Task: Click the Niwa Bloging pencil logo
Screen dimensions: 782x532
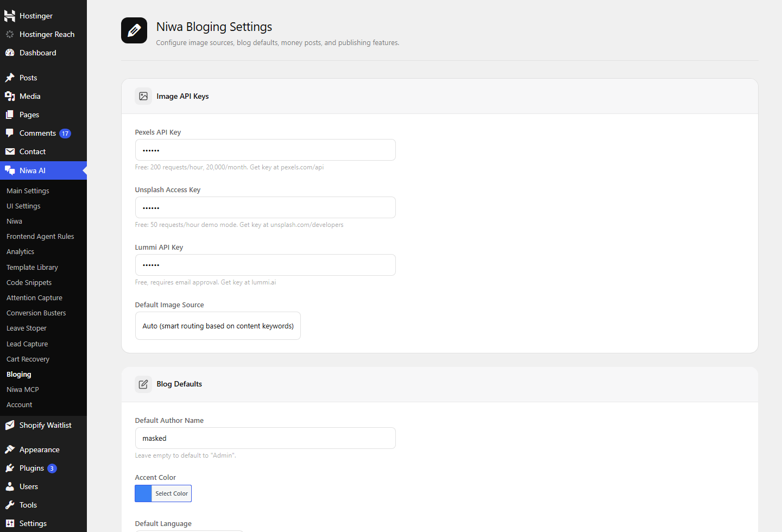Action: 134,30
